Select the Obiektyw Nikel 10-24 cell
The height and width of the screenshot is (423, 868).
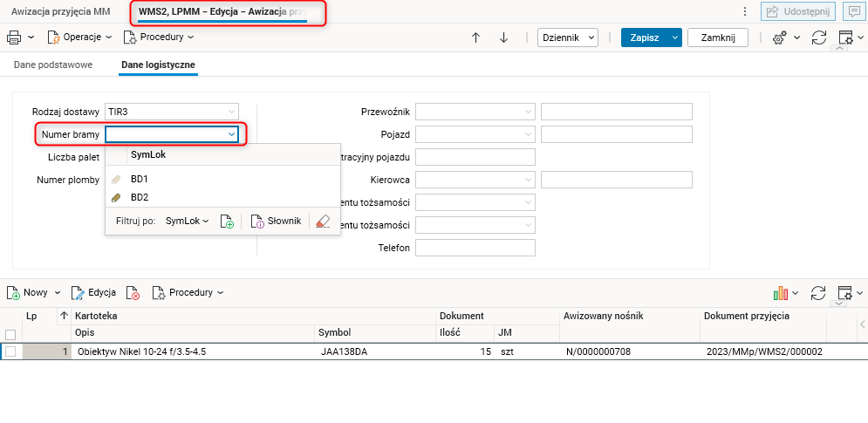pyautogui.click(x=194, y=351)
